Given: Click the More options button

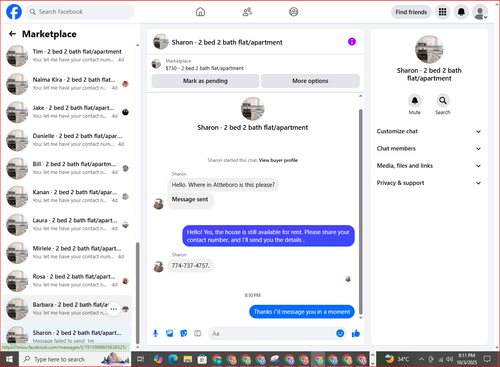Looking at the screenshot, I should [x=310, y=81].
